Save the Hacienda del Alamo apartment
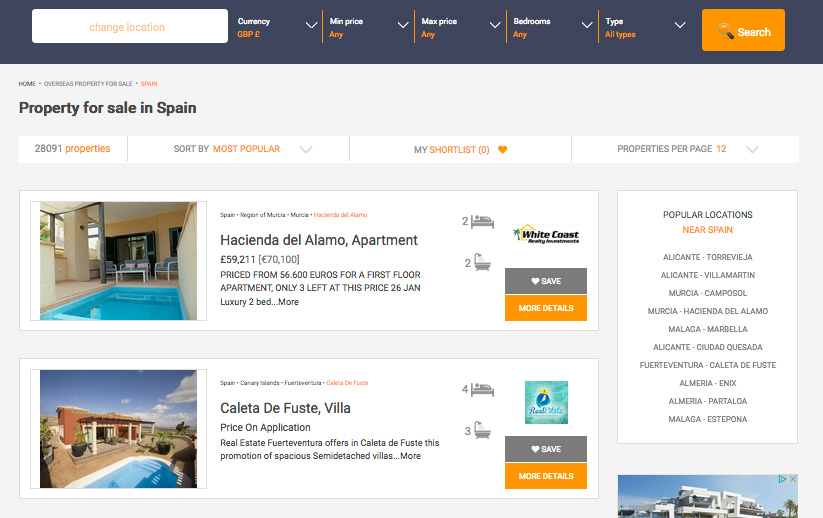The image size is (823, 518). coord(545,281)
